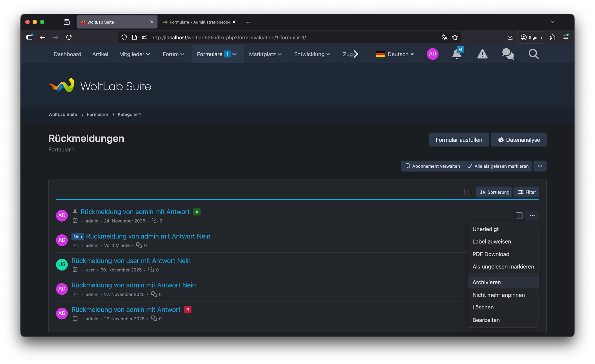The image size is (595, 364).
Task: Click the browser translate page icon
Action: point(444,37)
